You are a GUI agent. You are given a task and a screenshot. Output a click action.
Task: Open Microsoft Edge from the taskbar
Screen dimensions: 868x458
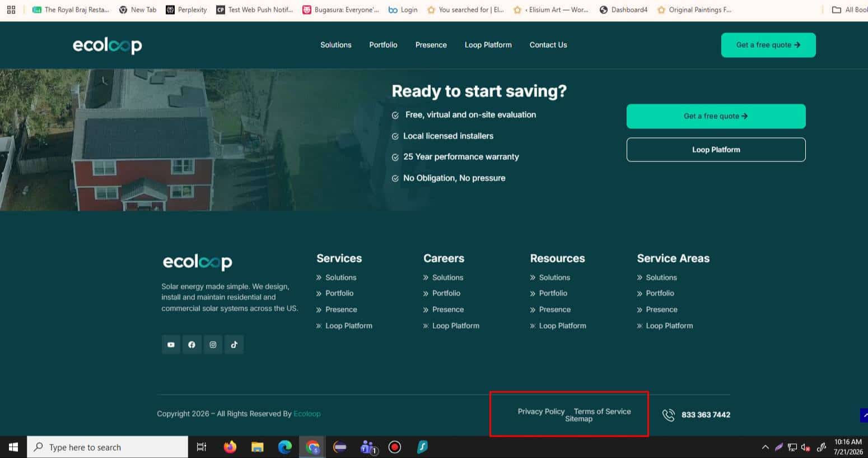pos(285,447)
